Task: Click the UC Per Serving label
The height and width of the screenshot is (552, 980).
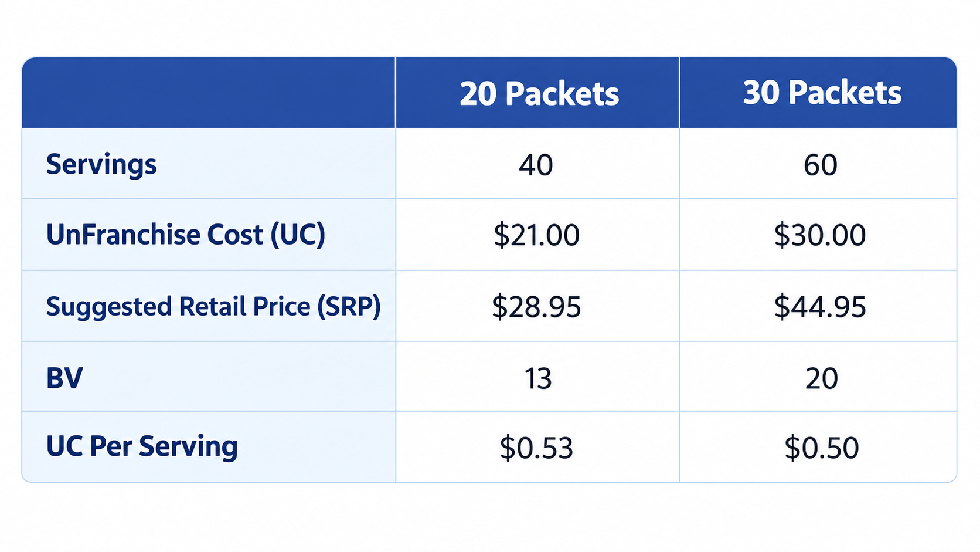Action: (x=142, y=446)
